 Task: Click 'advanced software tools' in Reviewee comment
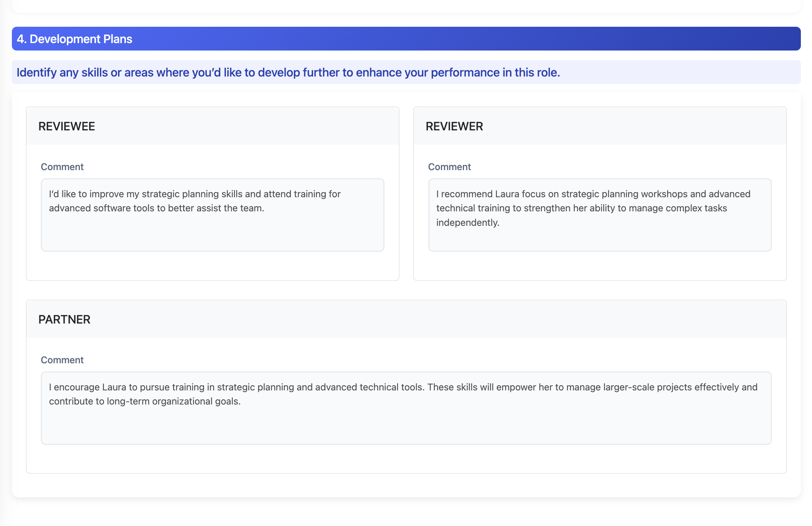101,208
